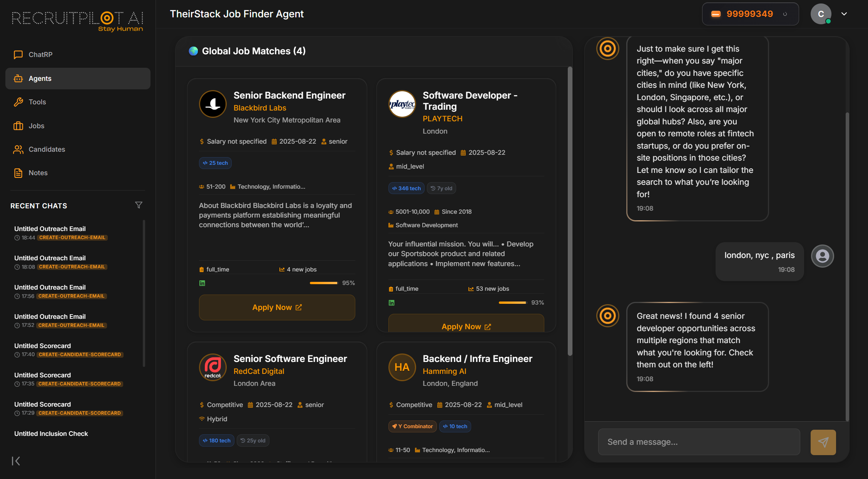Click the 25 tech badge
Viewport: 868px width, 479px height.
tap(215, 163)
